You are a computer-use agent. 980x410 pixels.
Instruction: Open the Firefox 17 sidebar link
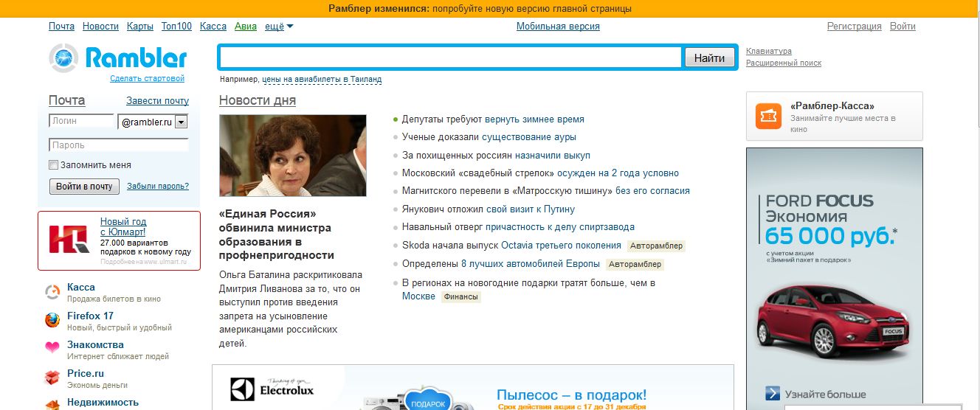[x=90, y=316]
